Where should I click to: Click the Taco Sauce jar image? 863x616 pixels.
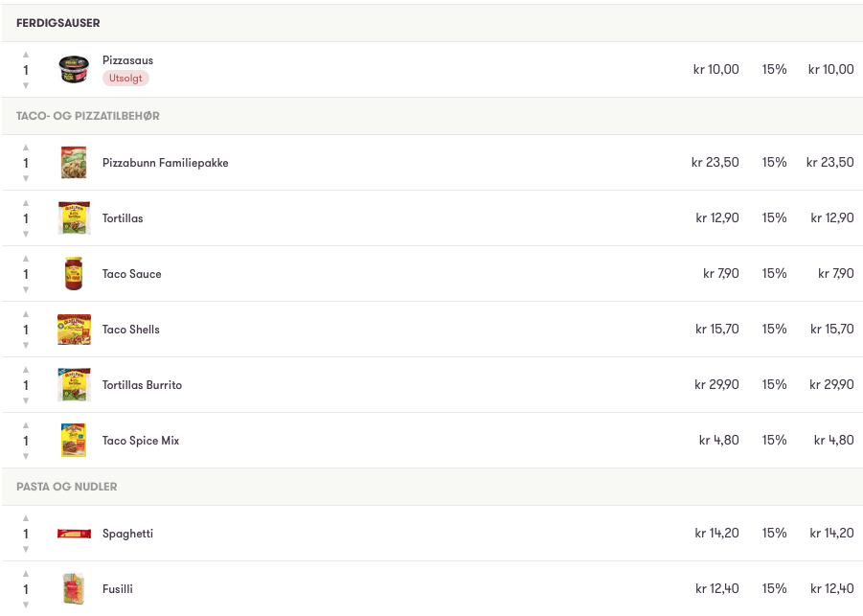coord(74,274)
